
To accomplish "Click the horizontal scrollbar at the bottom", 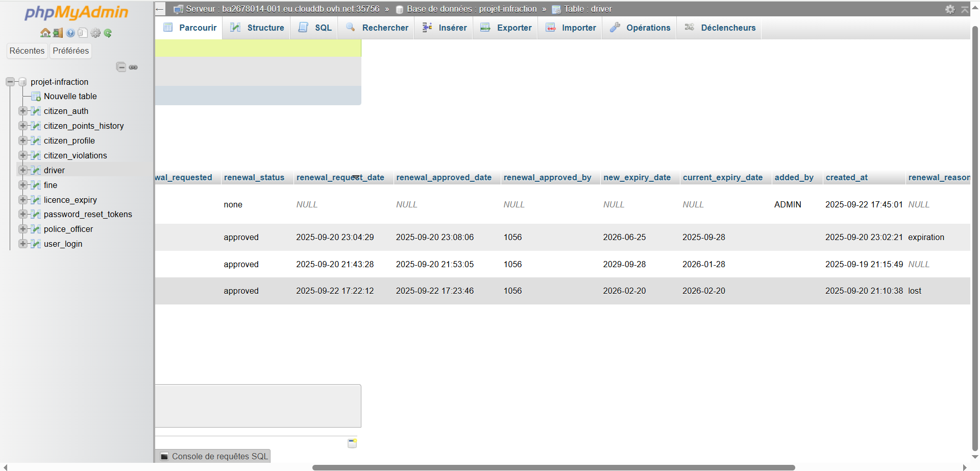I will 553,467.
